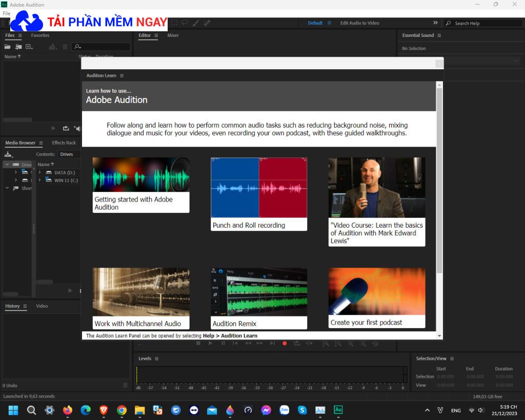This screenshot has height=420, width=525.
Task: Click the trash icon in History panel
Action: 125,385
